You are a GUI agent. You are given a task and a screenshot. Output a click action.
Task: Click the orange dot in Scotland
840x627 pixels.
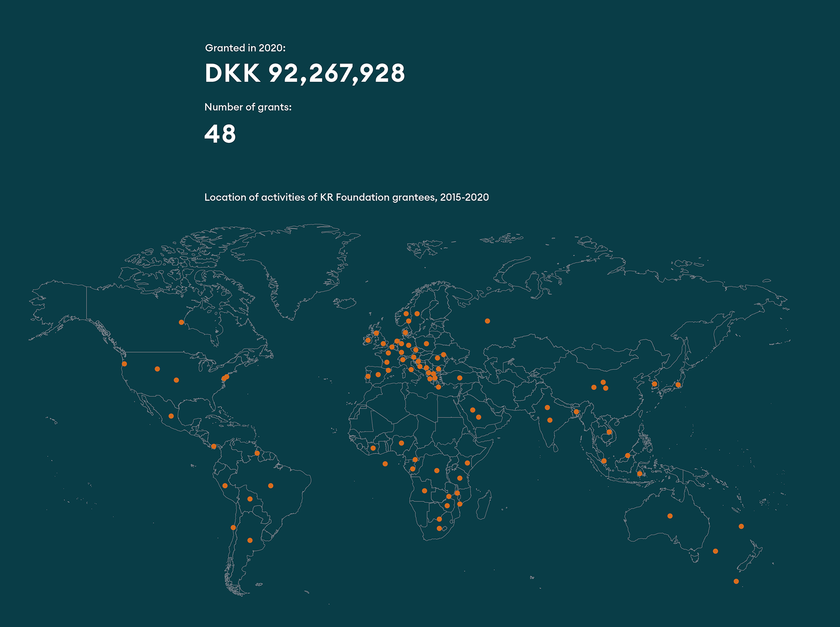(376, 333)
